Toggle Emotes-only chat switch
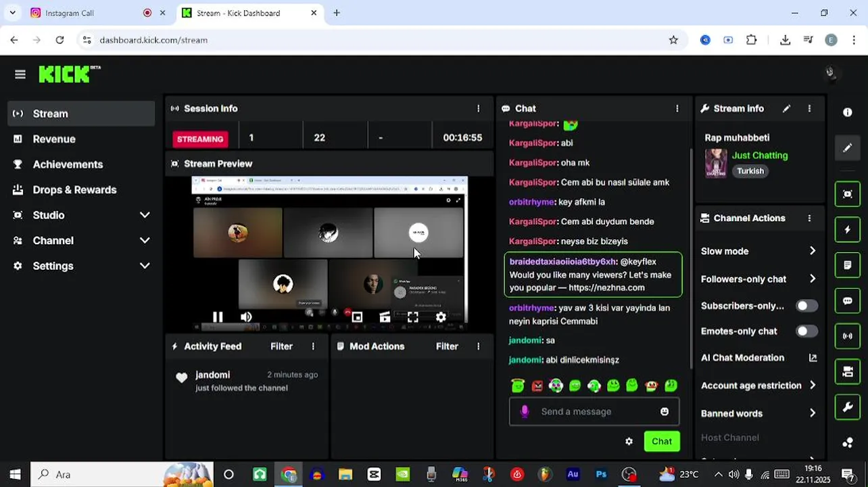The image size is (868, 487). pyautogui.click(x=806, y=331)
